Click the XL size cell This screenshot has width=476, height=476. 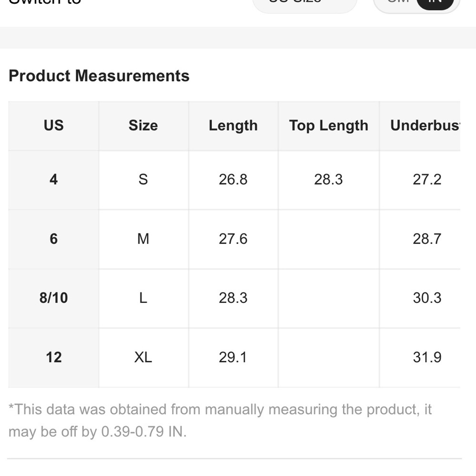pos(143,357)
